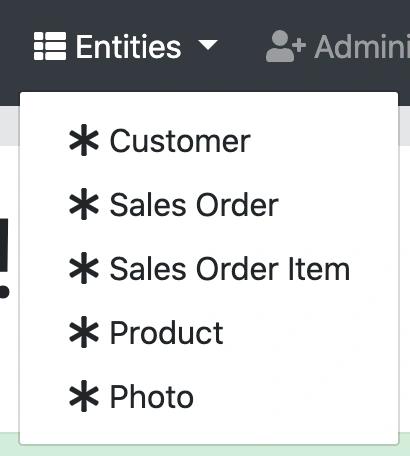Choose Product entity from the list
Screen dimensions: 410x456
209,333
